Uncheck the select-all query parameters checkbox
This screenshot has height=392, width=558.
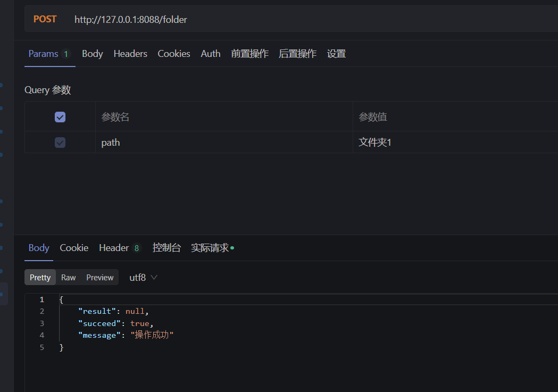[60, 116]
